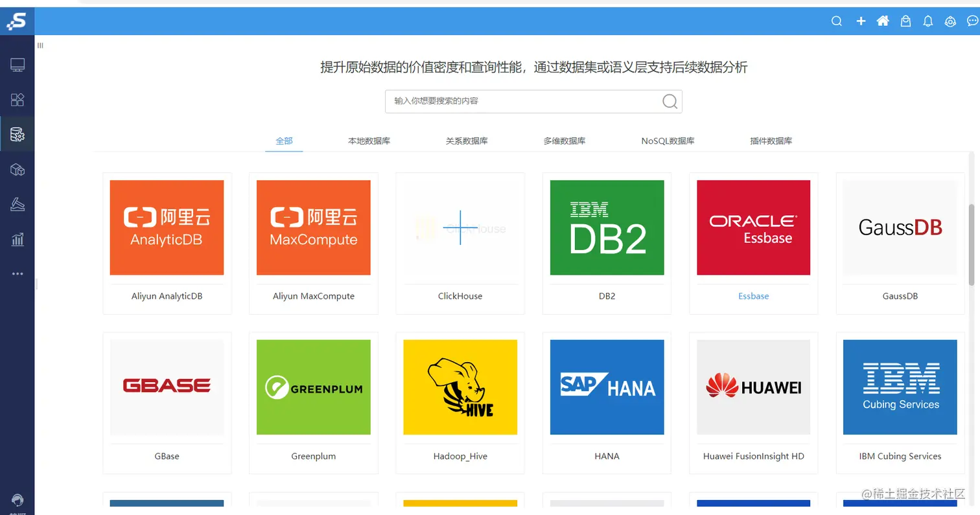The width and height of the screenshot is (980, 515).
Task: Open the marketplace shopping bag icon
Action: (905, 21)
